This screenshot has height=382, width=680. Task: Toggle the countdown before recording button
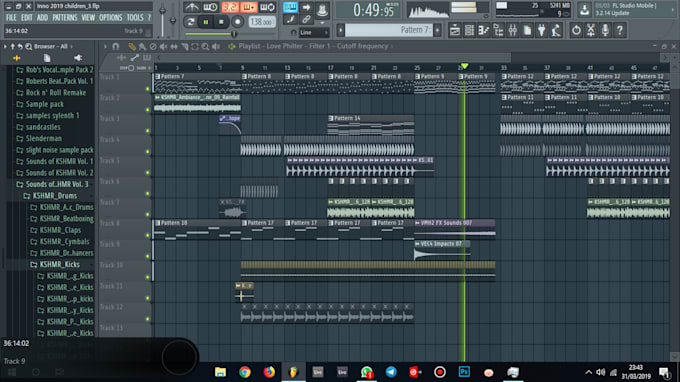click(230, 7)
